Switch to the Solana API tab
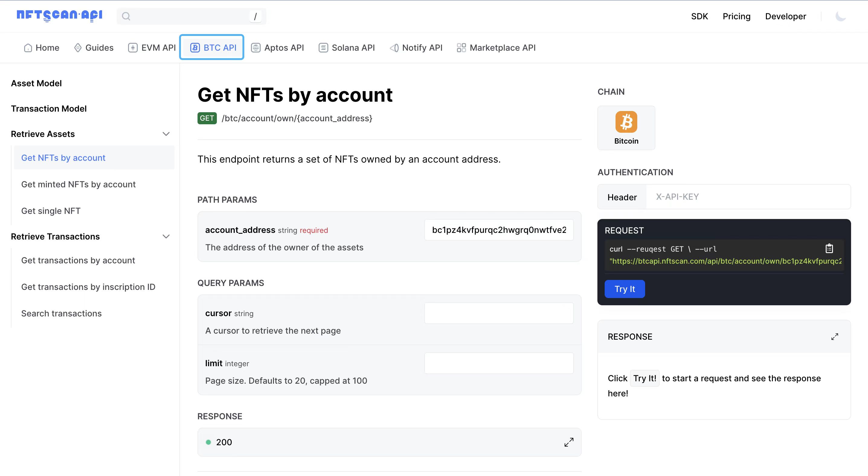Image resolution: width=868 pixels, height=476 pixels. pyautogui.click(x=353, y=47)
